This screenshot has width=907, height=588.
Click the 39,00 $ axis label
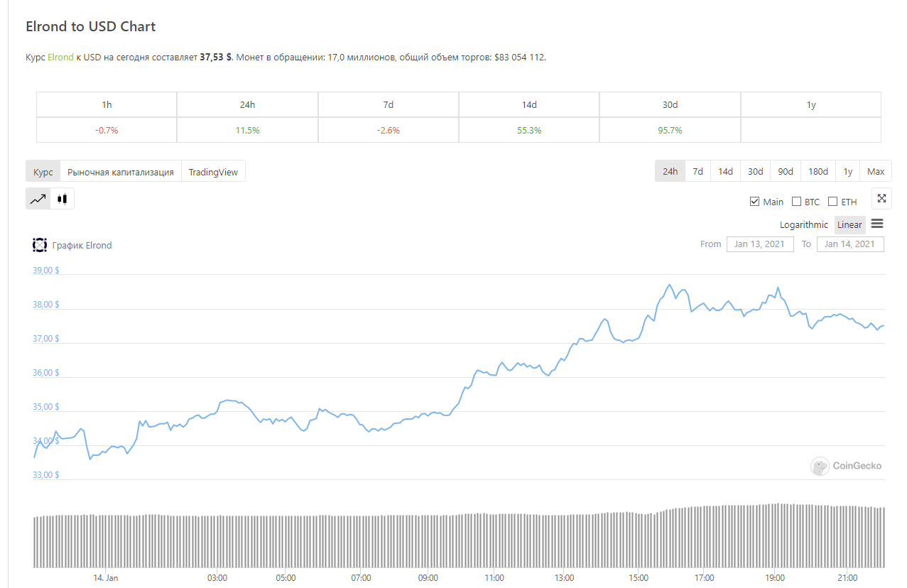click(45, 271)
